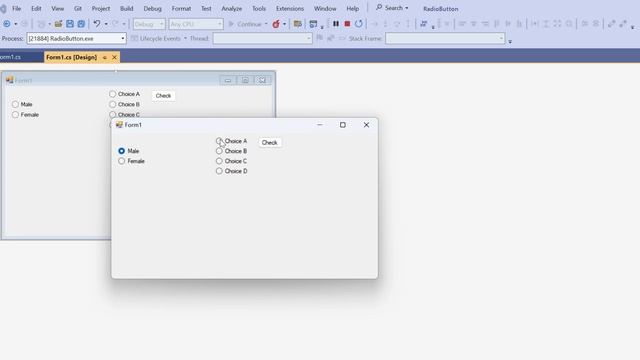Click the pin icon on the Form1.cs [Design] tab

coord(104,58)
